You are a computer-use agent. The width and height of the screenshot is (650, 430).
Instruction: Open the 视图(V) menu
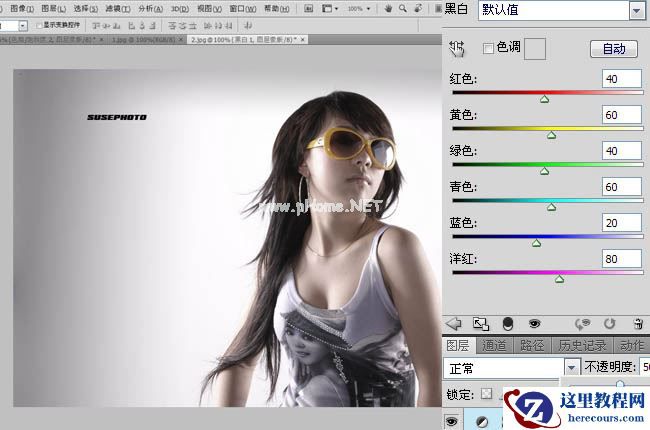click(209, 8)
